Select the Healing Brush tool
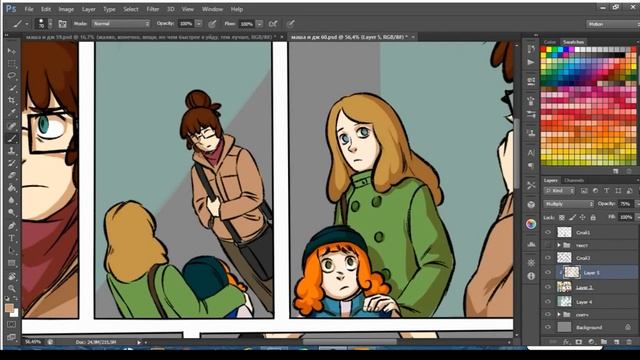The height and width of the screenshot is (360, 640). (x=11, y=126)
